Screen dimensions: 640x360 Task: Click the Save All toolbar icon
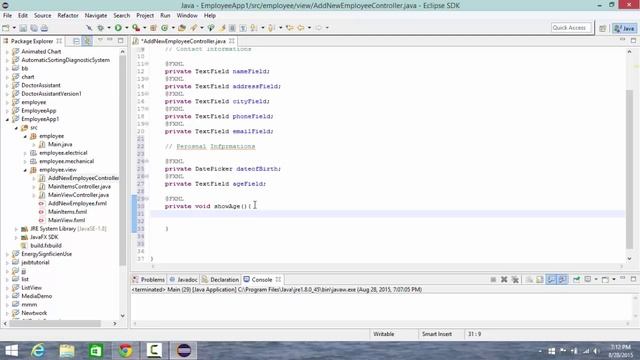click(x=34, y=28)
